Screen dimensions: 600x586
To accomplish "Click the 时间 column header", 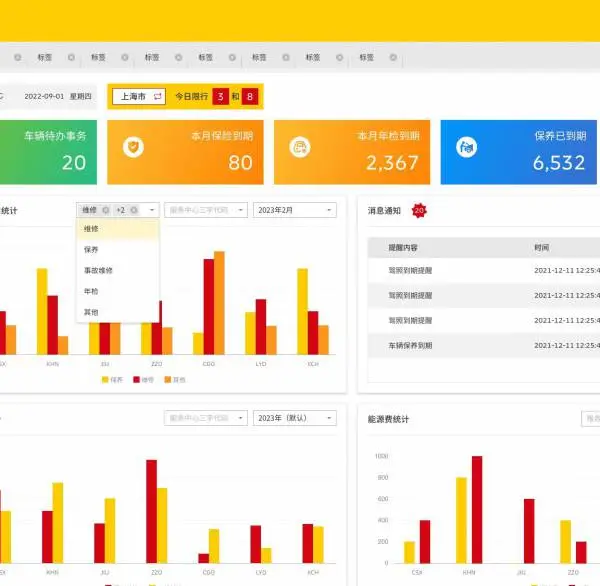I will 541,248.
